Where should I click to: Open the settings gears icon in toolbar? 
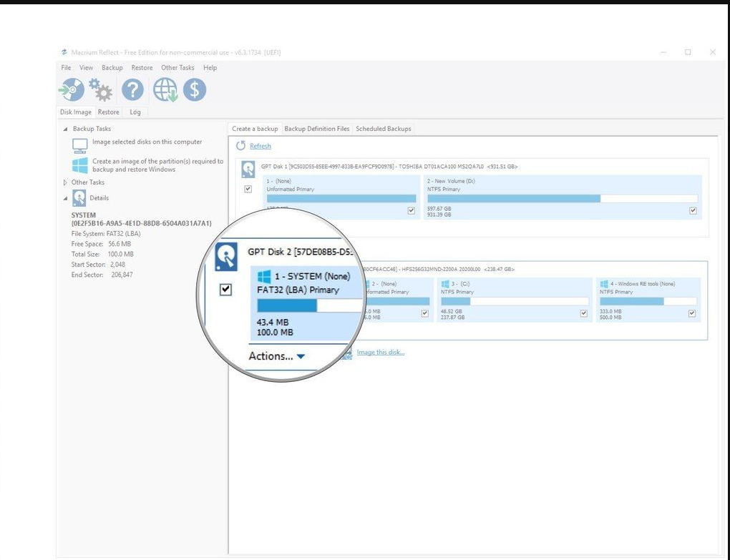(x=100, y=89)
